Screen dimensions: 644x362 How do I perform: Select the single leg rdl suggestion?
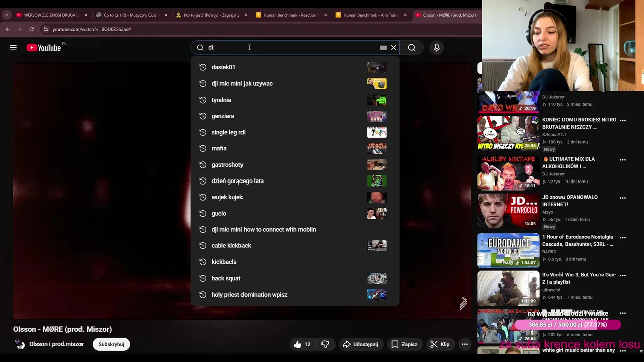coord(295,132)
